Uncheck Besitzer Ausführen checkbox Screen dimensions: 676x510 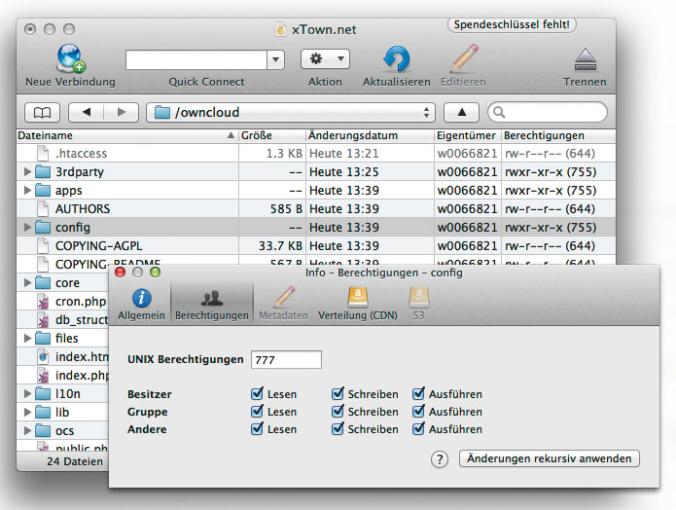[418, 394]
